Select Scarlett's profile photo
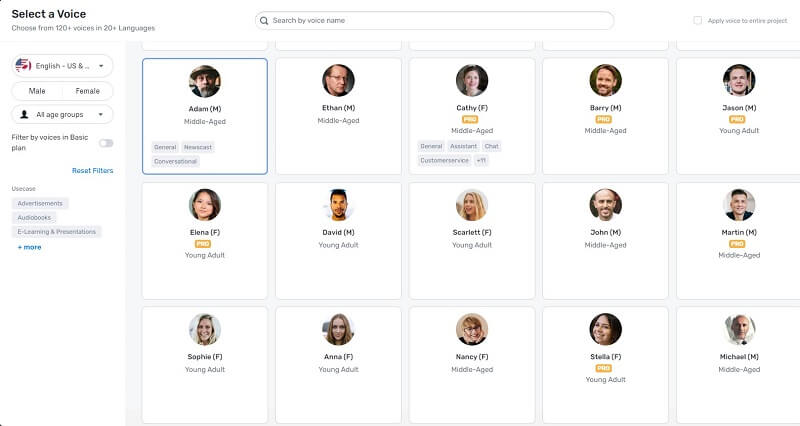The height and width of the screenshot is (426, 800). (471, 205)
